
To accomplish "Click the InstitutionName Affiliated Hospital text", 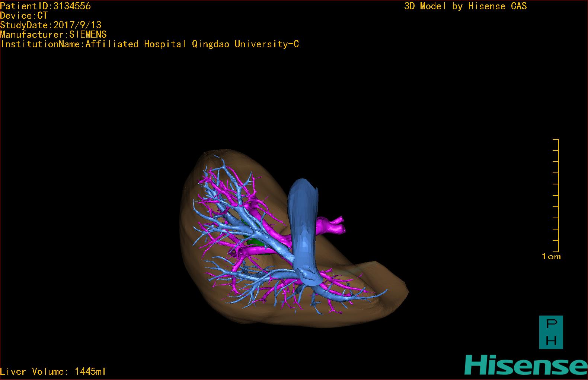I will 150,44.
